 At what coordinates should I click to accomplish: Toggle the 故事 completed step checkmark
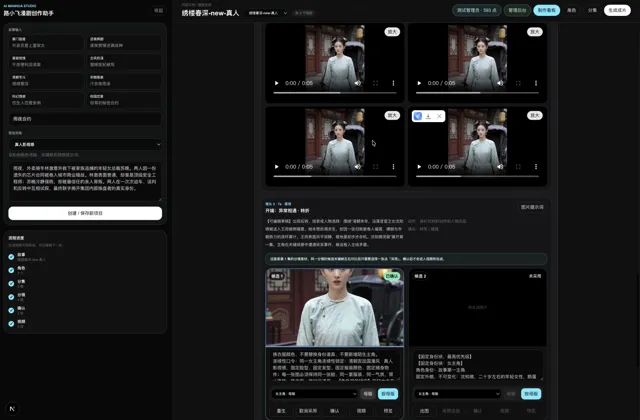pyautogui.click(x=11, y=257)
